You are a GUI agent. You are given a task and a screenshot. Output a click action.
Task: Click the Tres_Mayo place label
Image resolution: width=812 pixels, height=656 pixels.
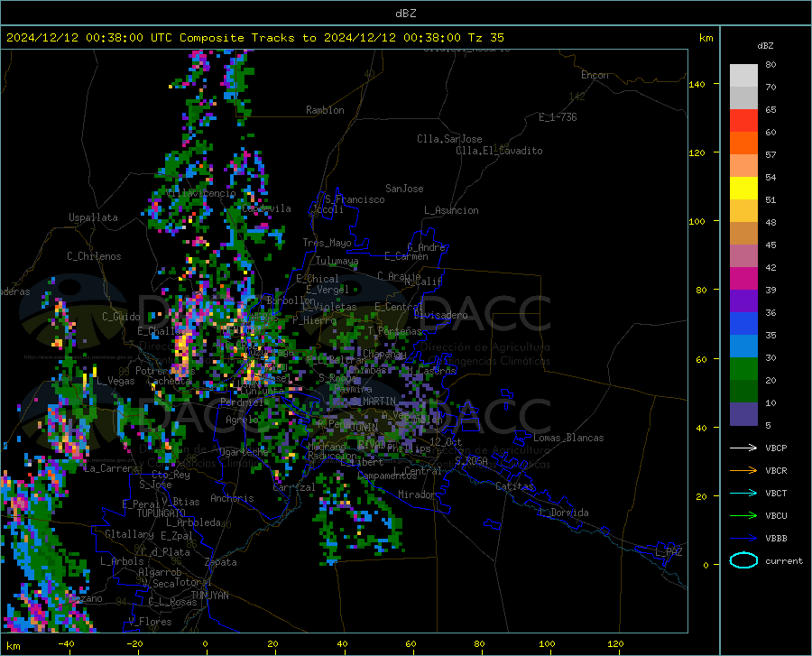[327, 243]
